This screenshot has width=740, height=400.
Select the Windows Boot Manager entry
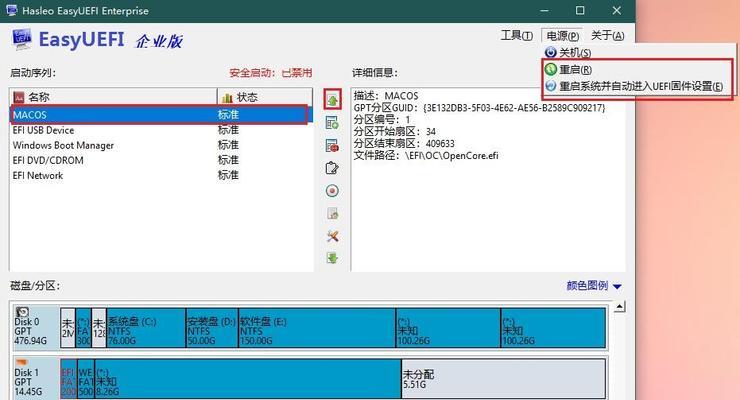[161, 145]
